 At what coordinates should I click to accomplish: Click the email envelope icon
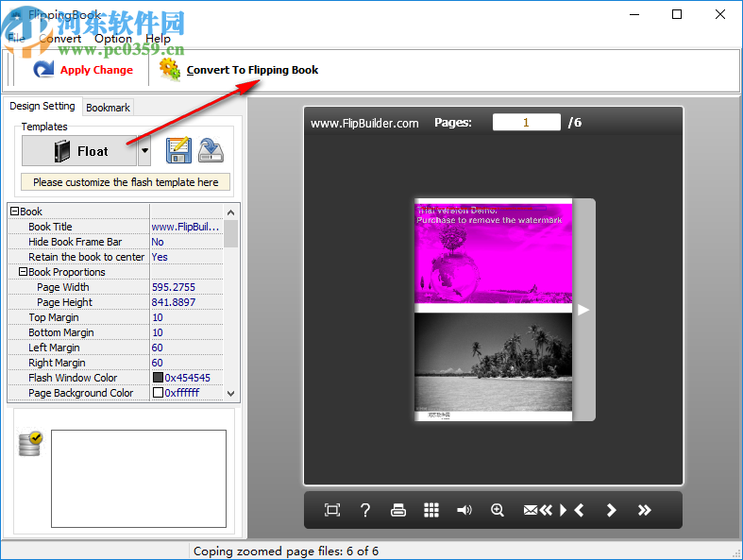pyautogui.click(x=531, y=510)
